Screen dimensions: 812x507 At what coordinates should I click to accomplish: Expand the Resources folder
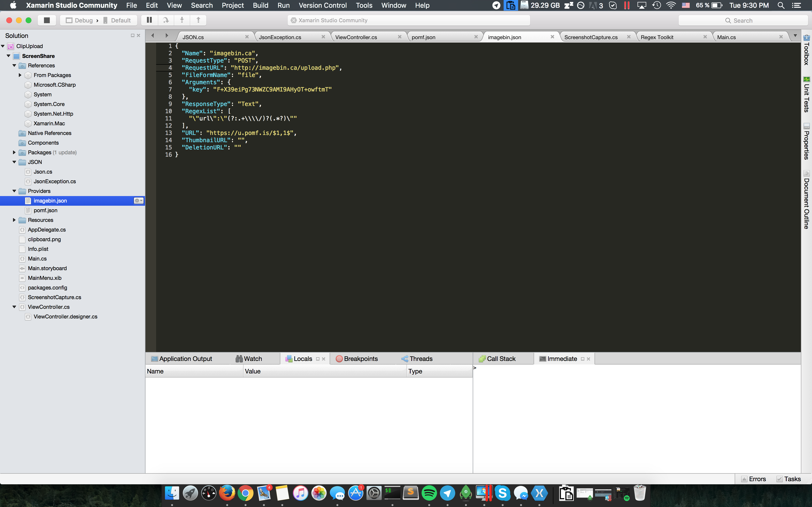point(14,220)
